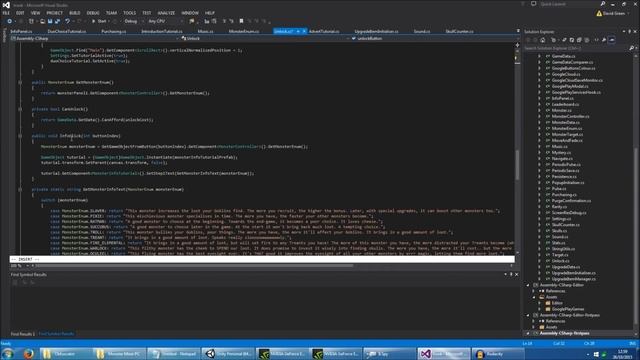Viewport: 640px width, 360px height.
Task: Switch to the SkullCounter.cs tab
Action: (x=459, y=31)
